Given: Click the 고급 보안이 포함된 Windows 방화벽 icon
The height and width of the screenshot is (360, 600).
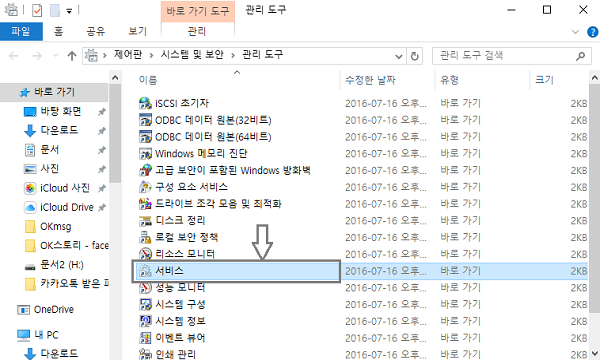Looking at the screenshot, I should click(x=145, y=170).
